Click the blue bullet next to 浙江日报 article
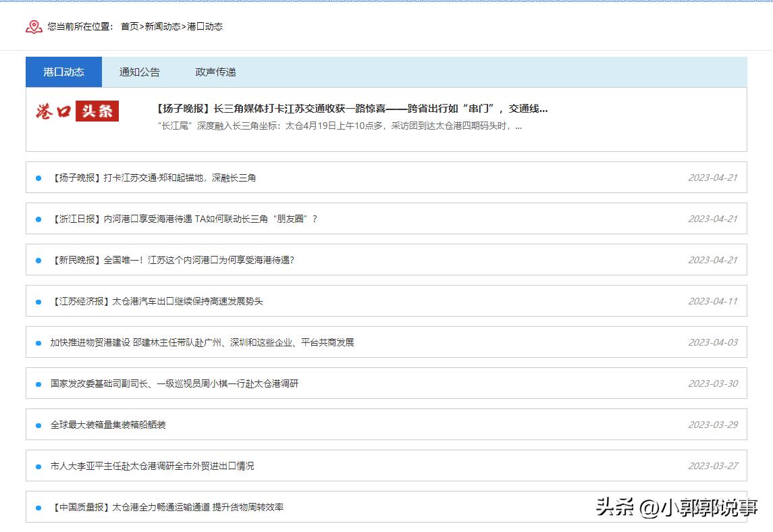Viewport: 773px width, 532px height. tap(37, 219)
